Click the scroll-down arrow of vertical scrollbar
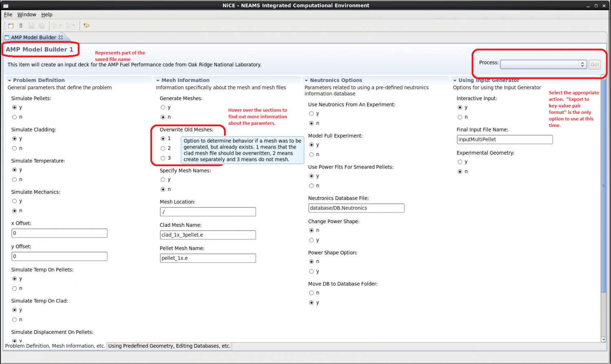 pyautogui.click(x=604, y=340)
